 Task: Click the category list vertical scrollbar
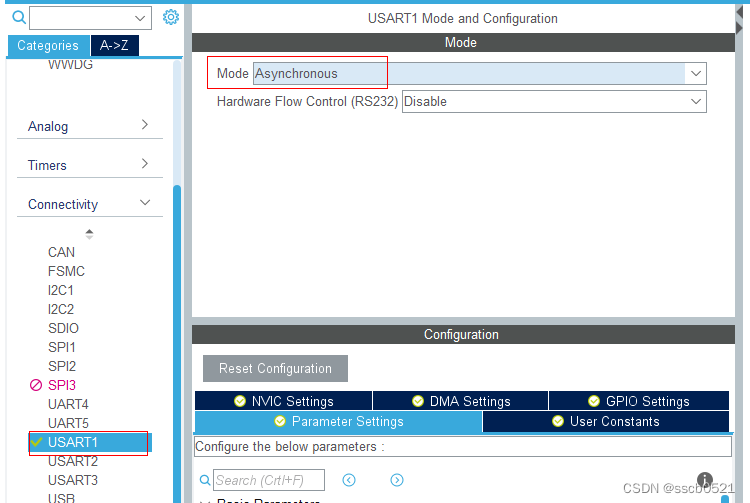[x=177, y=343]
